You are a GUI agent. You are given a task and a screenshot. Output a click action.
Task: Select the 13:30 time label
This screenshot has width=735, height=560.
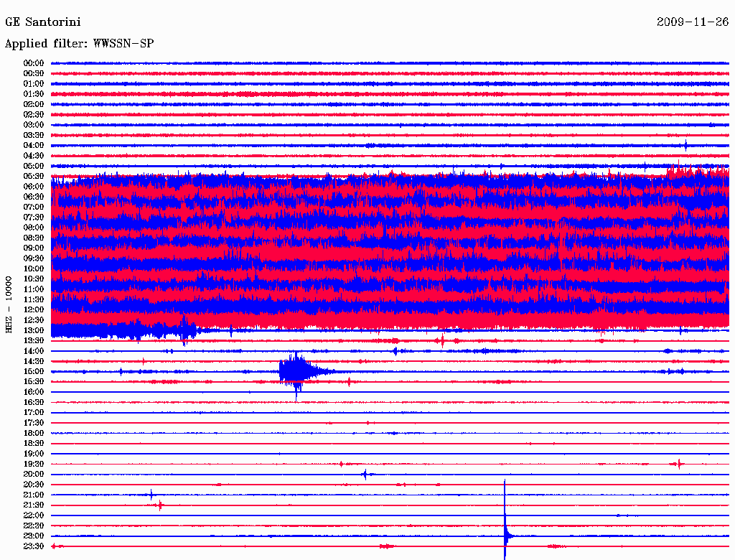pyautogui.click(x=34, y=341)
